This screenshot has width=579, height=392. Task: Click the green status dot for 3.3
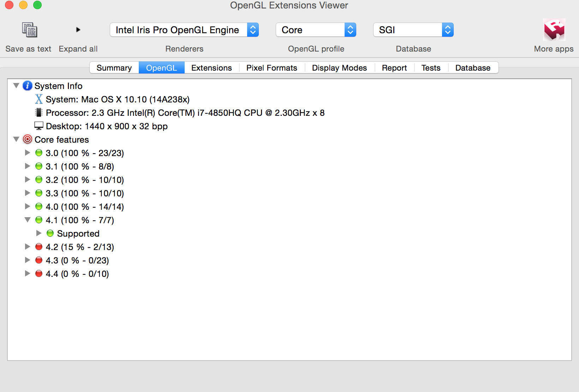[x=39, y=193]
